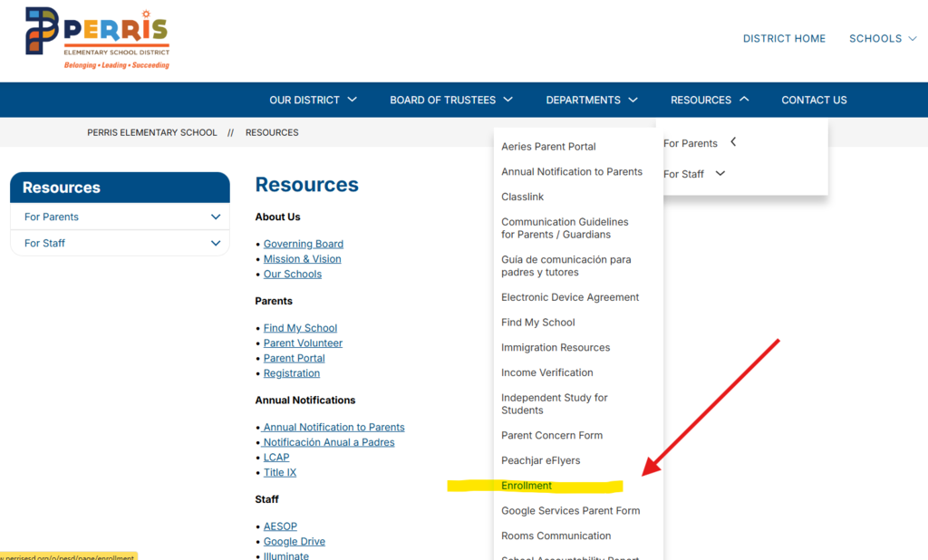Open the District Home link
Screen dimensions: 928x560
tap(784, 39)
